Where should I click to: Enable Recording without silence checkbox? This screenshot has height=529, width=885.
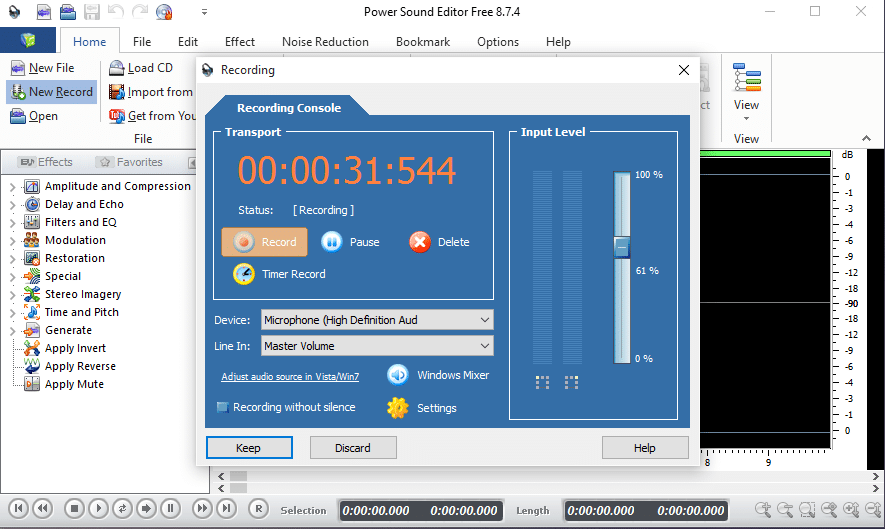(223, 407)
